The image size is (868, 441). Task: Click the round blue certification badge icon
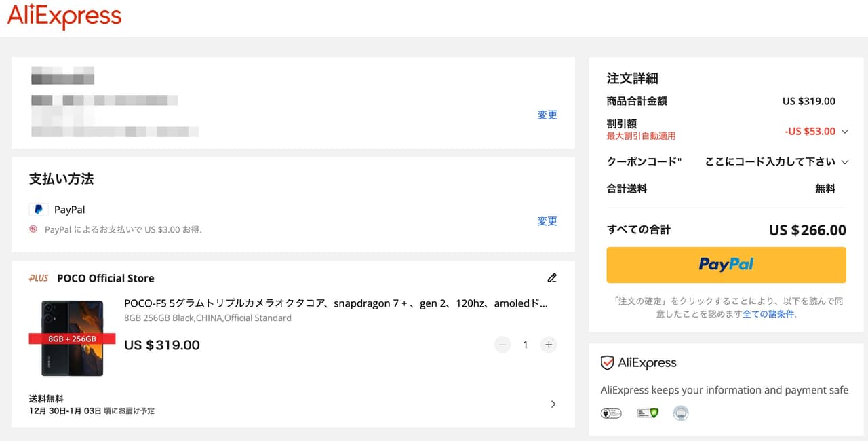(x=681, y=413)
